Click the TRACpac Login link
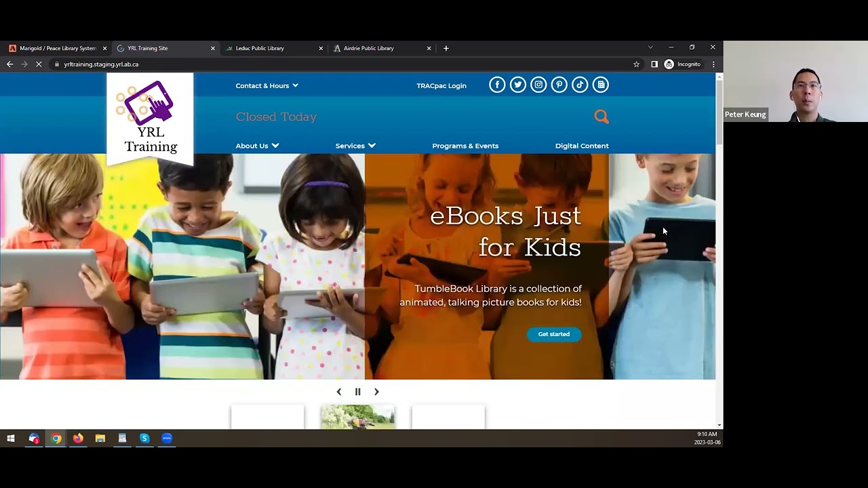This screenshot has width=868, height=488. (x=441, y=85)
